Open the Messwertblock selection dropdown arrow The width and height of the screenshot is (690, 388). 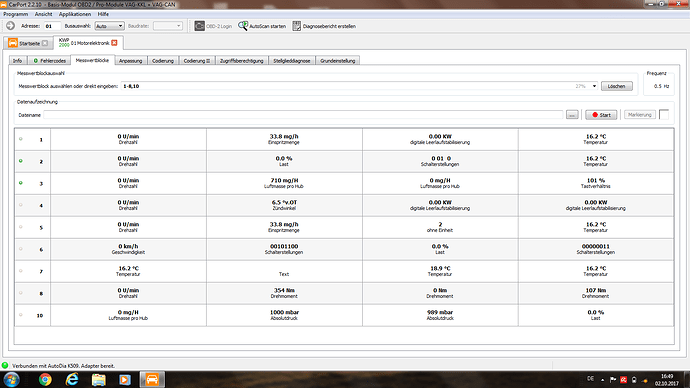pos(594,86)
